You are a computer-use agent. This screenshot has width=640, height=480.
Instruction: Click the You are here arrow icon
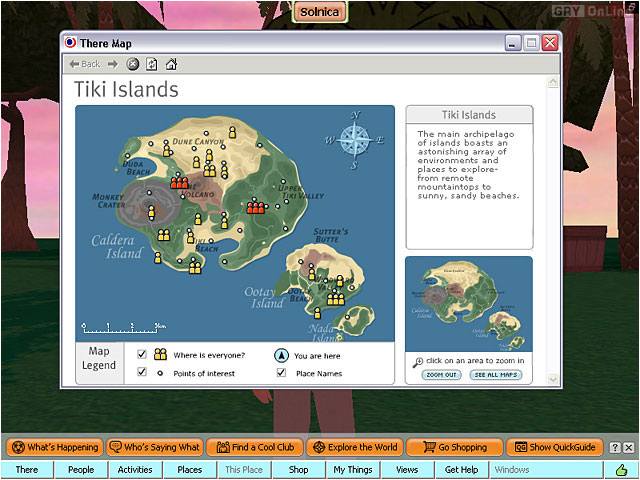(281, 356)
